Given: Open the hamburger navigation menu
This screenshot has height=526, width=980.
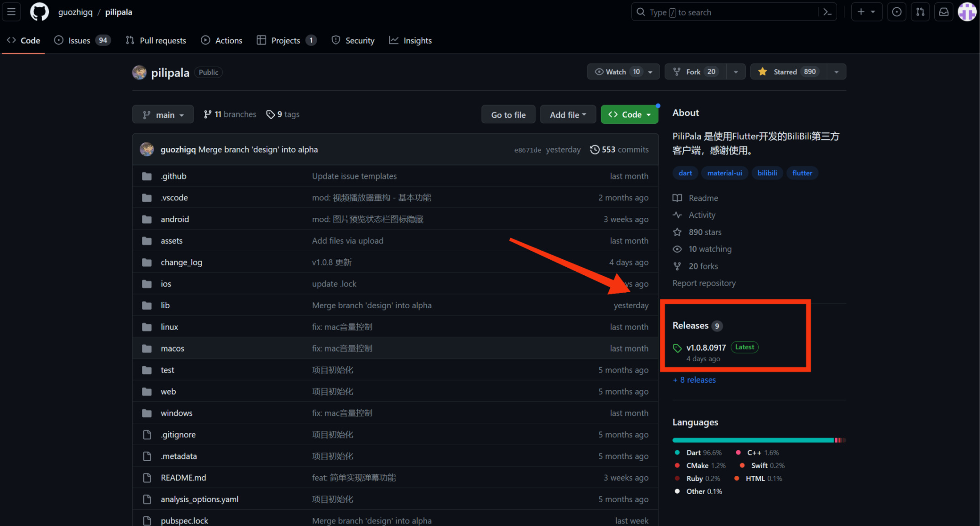Looking at the screenshot, I should 11,12.
